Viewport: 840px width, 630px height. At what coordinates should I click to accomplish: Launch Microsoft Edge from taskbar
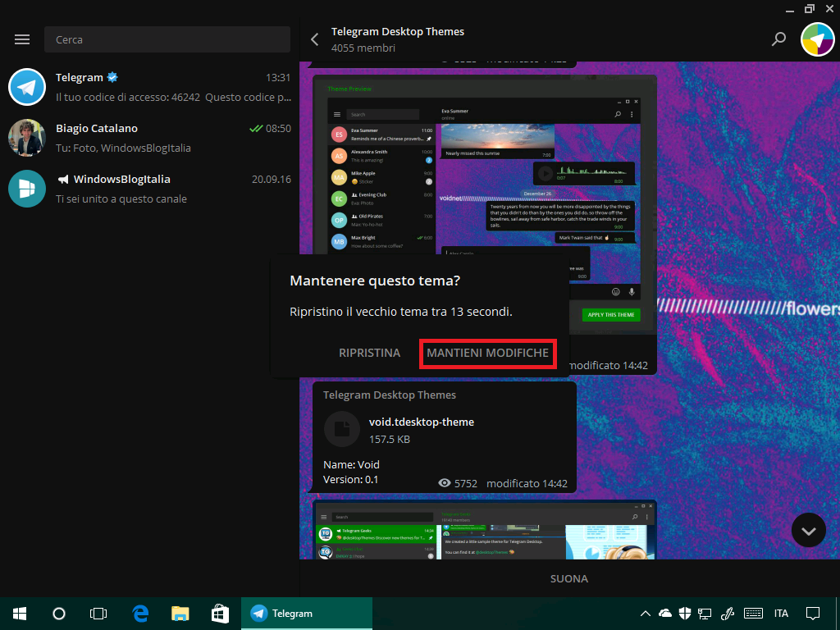pos(140,614)
